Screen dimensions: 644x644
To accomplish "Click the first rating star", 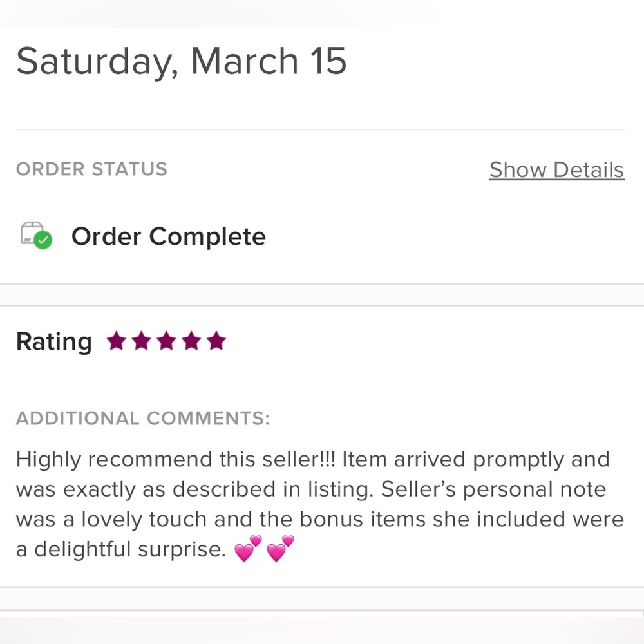I will tap(116, 341).
